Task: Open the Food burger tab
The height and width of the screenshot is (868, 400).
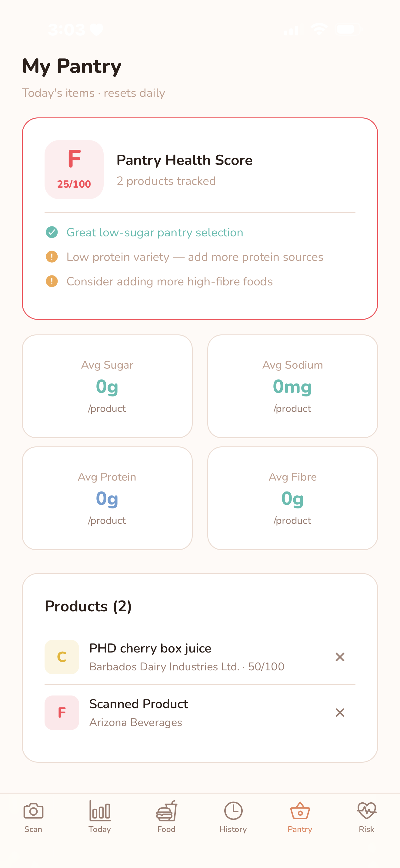Action: click(166, 816)
